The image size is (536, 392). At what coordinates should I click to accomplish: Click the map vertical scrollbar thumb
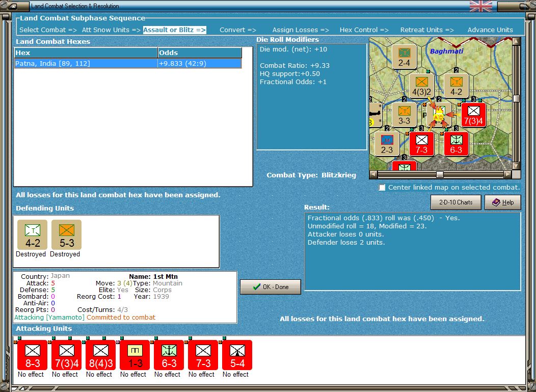[x=517, y=99]
